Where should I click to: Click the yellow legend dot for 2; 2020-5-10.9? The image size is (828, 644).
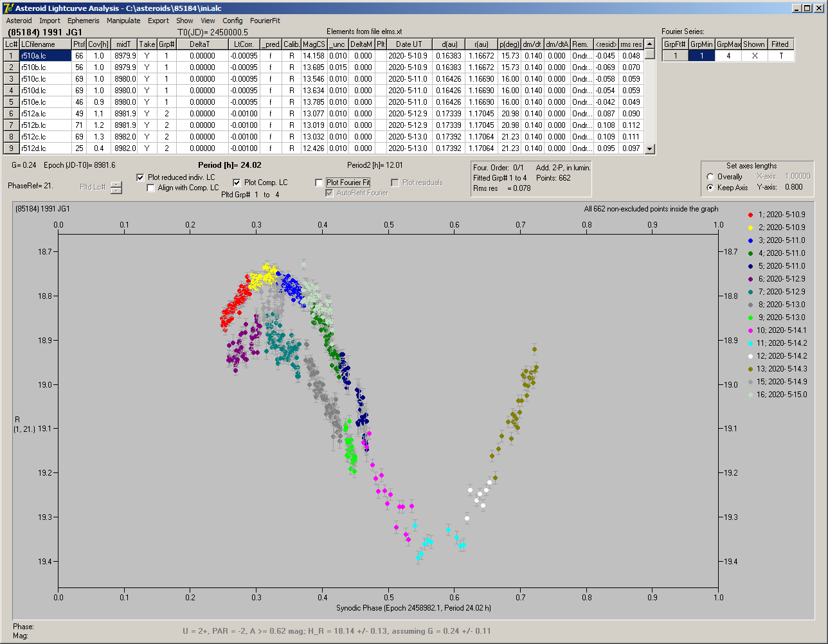751,228
